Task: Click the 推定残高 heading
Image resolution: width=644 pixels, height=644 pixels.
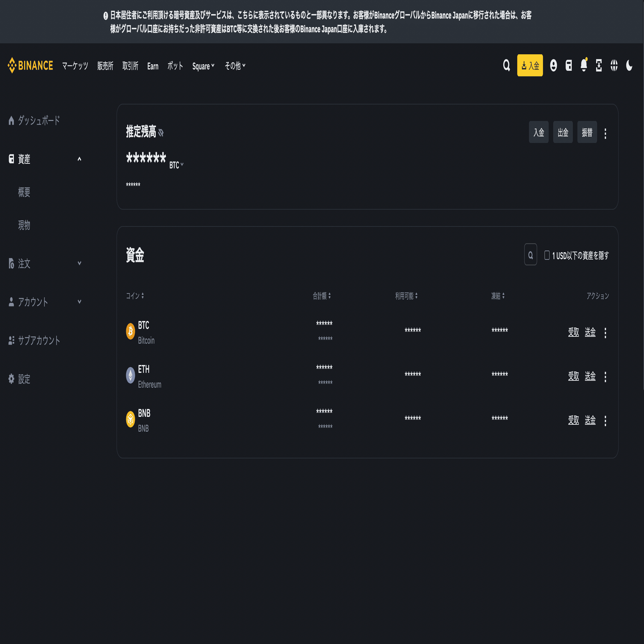Action: [x=141, y=132]
